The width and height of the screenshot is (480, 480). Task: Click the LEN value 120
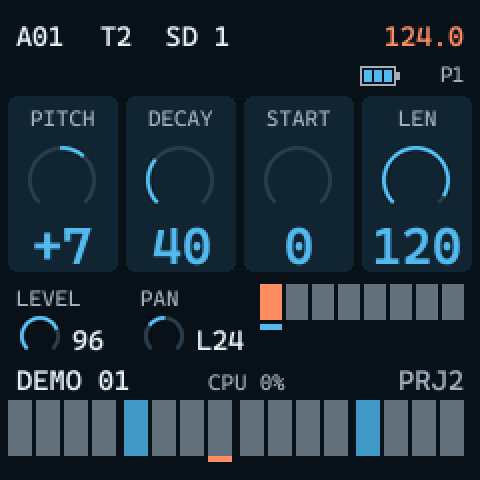click(417, 246)
